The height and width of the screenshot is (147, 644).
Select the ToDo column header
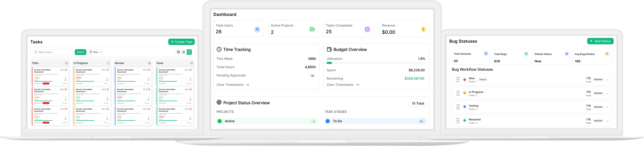(x=50, y=63)
